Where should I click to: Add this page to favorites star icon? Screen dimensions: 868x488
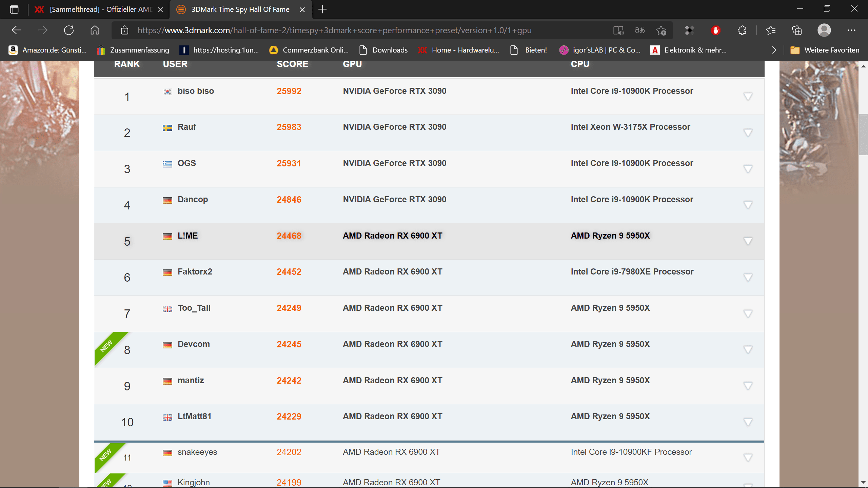click(661, 30)
